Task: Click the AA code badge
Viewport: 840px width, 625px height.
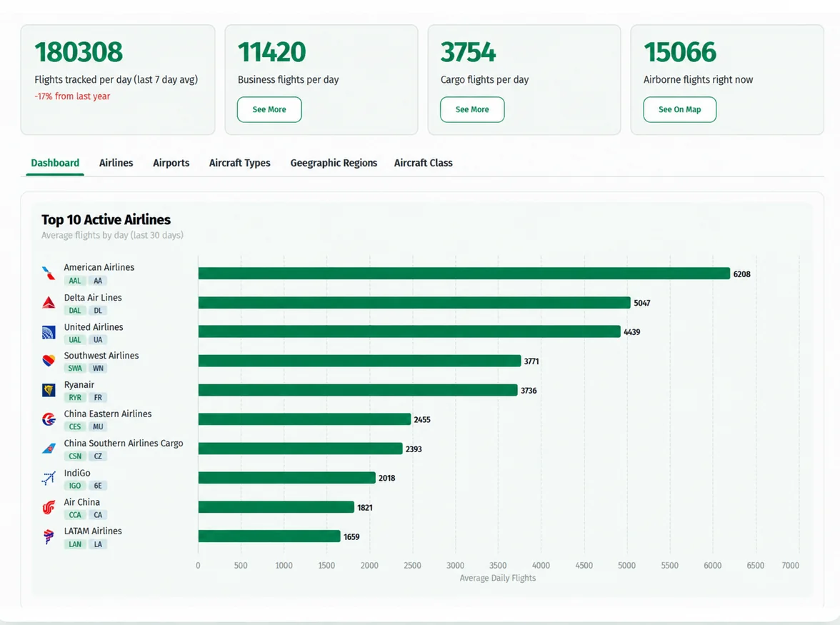Action: click(98, 281)
